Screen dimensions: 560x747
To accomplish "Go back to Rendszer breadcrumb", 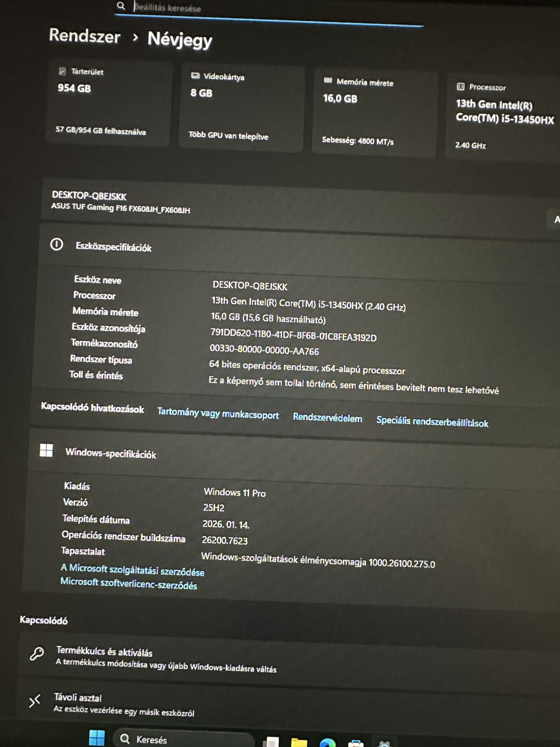I will pos(84,36).
